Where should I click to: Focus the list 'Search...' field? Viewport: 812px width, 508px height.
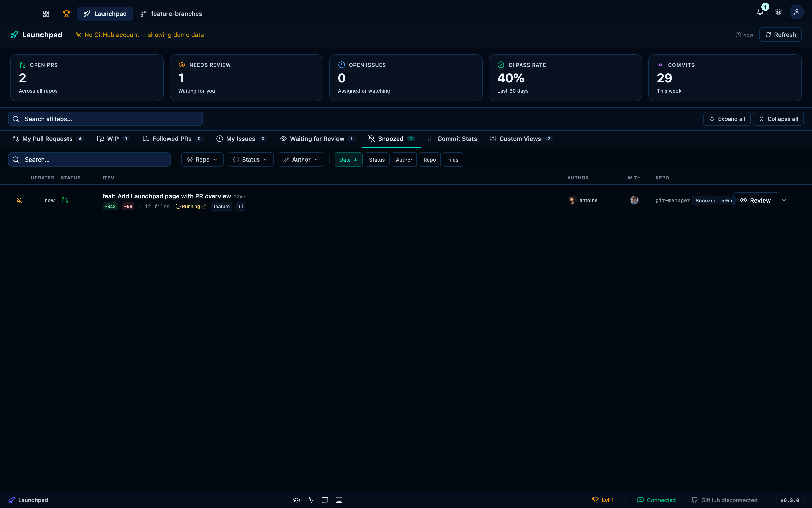tap(89, 160)
